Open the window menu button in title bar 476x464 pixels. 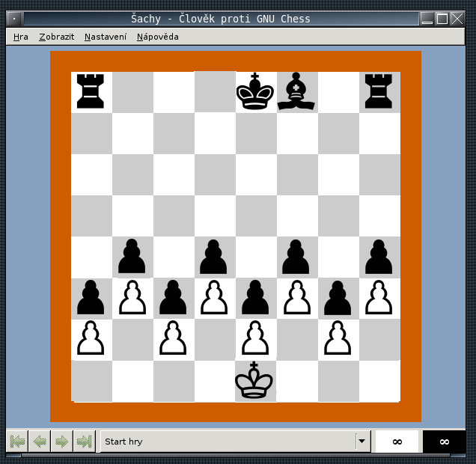pos(14,19)
